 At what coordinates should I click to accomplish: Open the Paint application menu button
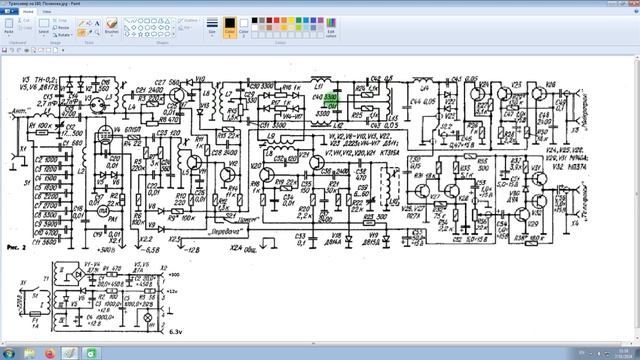tap(9, 11)
